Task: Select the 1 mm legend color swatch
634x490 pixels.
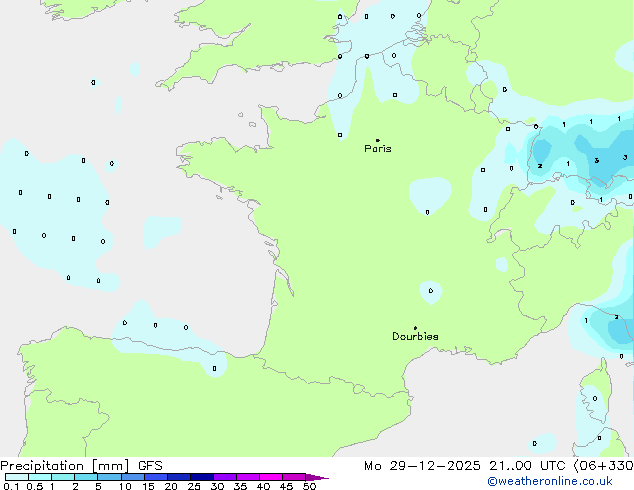Action: (63, 477)
